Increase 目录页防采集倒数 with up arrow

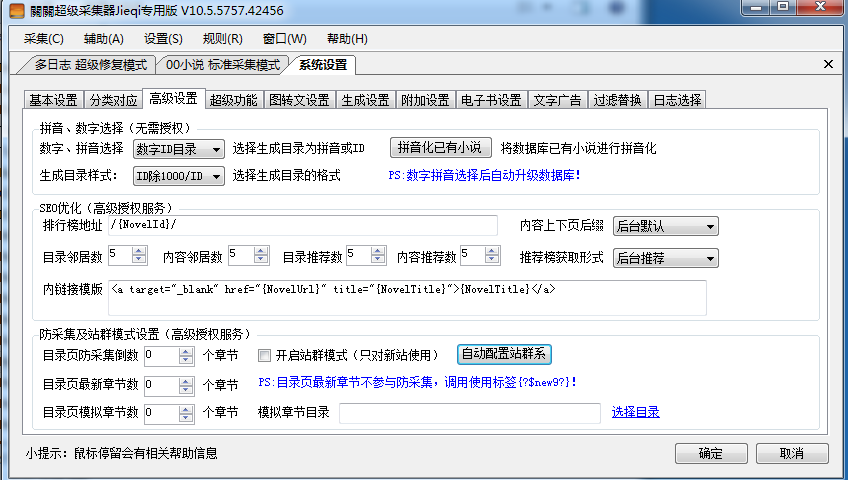[x=186, y=352]
